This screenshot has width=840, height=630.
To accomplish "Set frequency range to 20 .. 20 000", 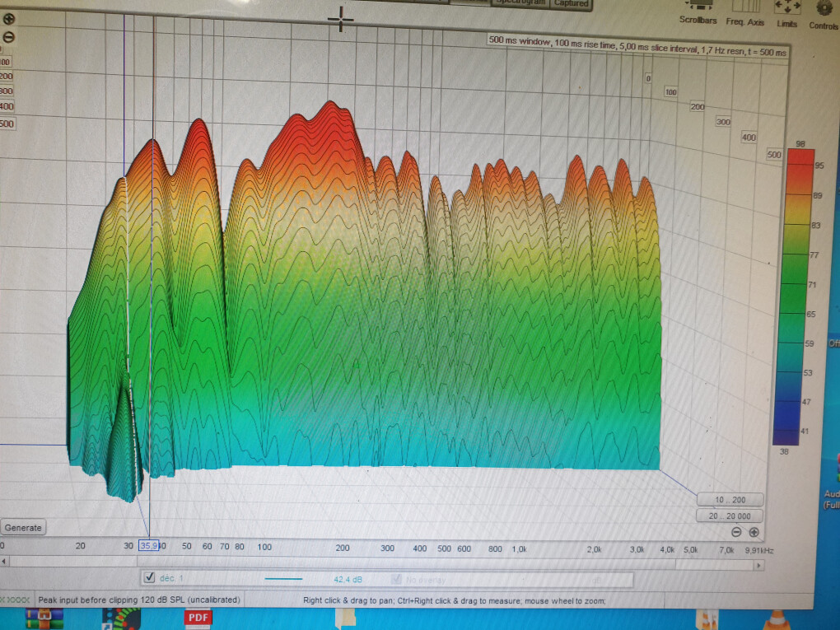I will (730, 516).
